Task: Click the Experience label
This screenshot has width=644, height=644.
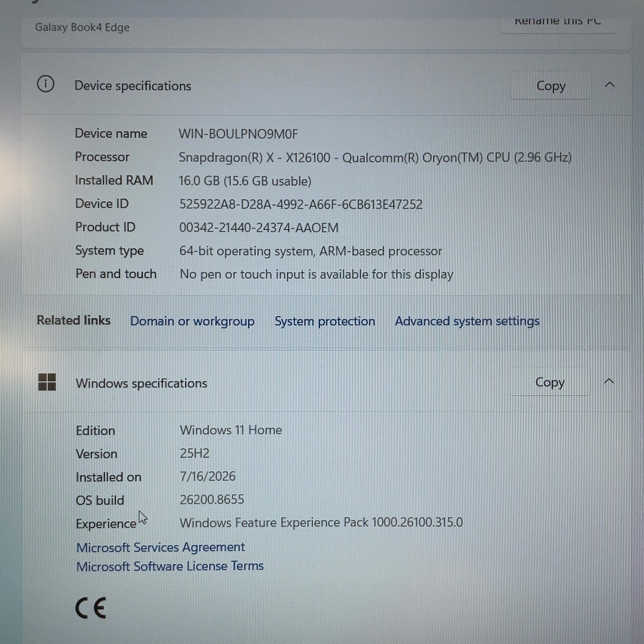Action: pos(106,524)
